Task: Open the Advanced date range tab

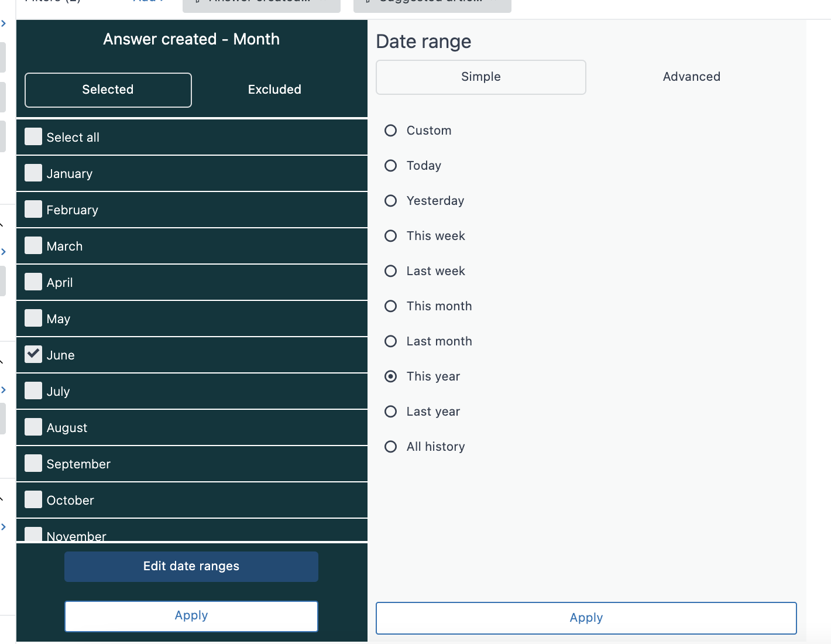Action: 691,77
